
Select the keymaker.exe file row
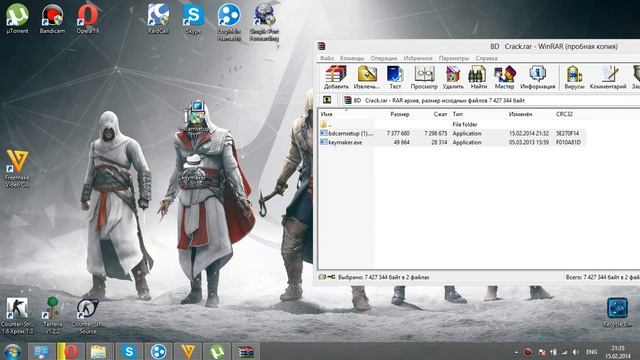[452, 142]
